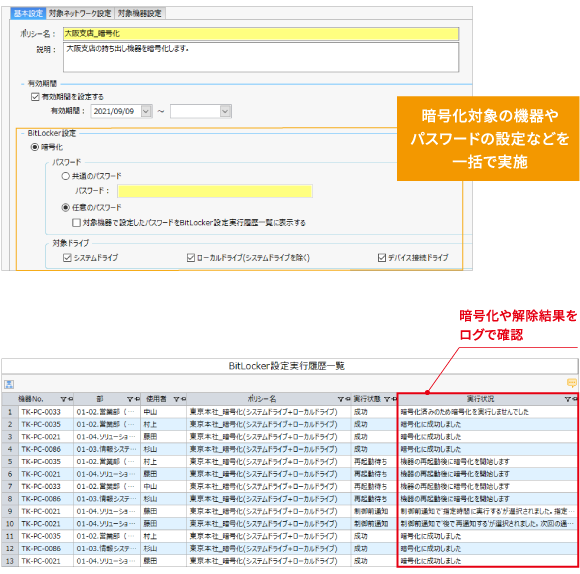580x574 pixels.
Task: Select TK-PC-0021 in row 3
Action: tap(41, 437)
